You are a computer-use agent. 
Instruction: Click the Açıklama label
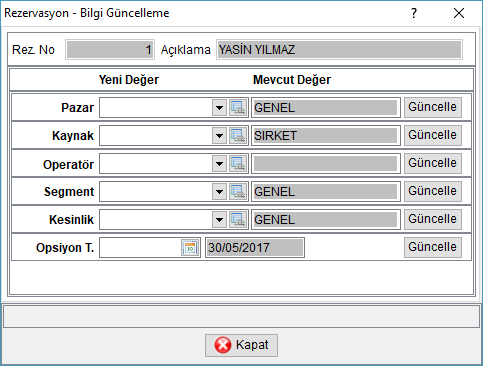[x=186, y=50]
